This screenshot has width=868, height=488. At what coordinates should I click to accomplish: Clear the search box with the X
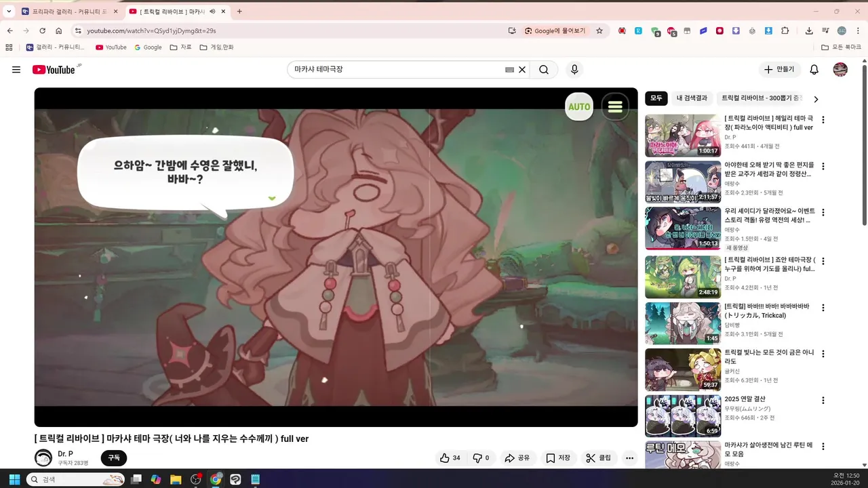click(522, 70)
